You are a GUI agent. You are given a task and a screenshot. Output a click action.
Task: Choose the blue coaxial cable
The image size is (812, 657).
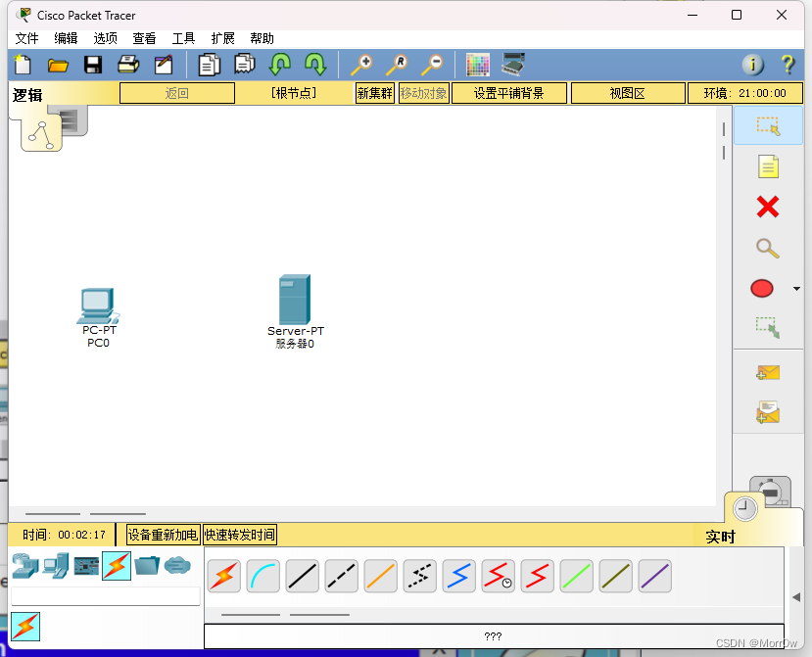pos(458,576)
